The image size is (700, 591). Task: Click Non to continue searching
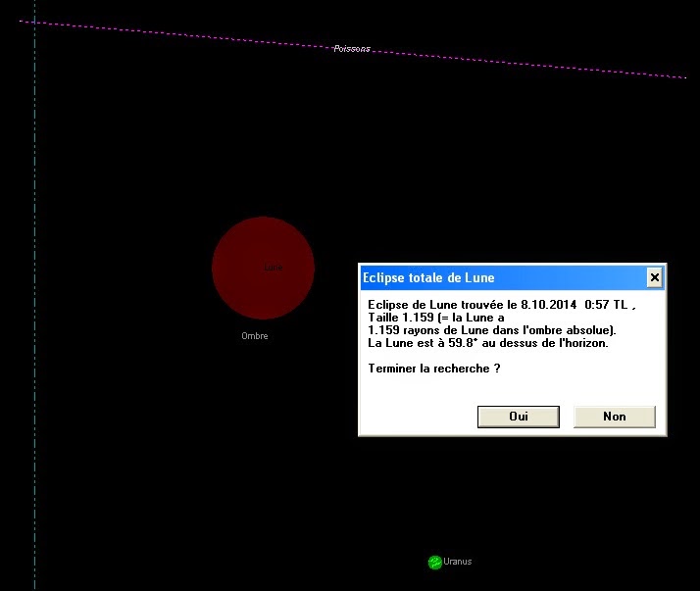[615, 417]
